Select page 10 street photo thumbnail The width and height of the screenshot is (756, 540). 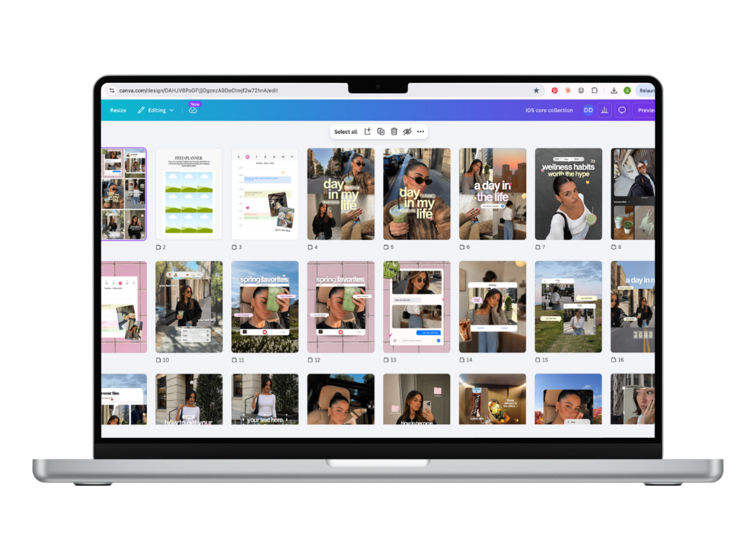pos(189,307)
